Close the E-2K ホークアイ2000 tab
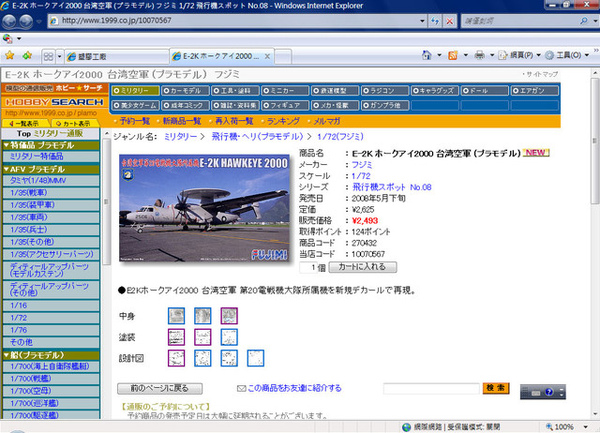Screen dimensions: 600x433 pyautogui.click(x=267, y=57)
